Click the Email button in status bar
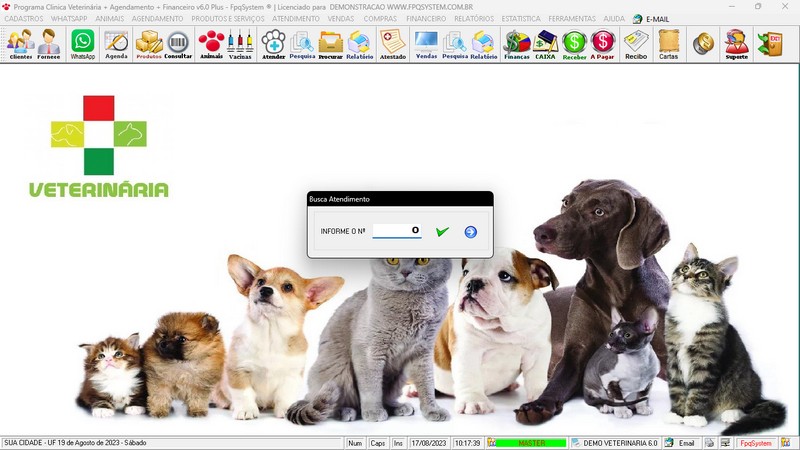This screenshot has height=450, width=800. tap(682, 443)
